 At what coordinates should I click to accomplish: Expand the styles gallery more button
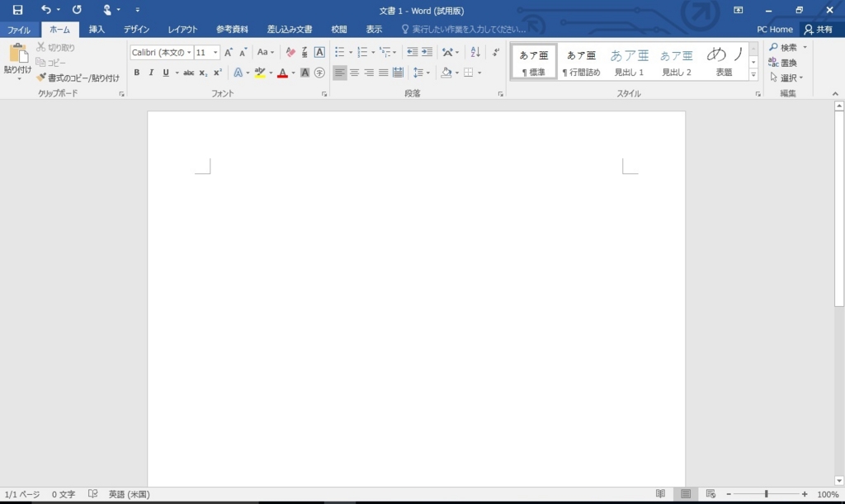click(753, 75)
